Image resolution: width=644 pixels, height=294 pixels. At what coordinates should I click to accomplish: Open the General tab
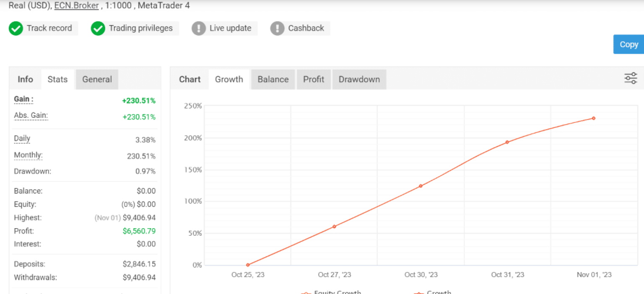coord(97,79)
